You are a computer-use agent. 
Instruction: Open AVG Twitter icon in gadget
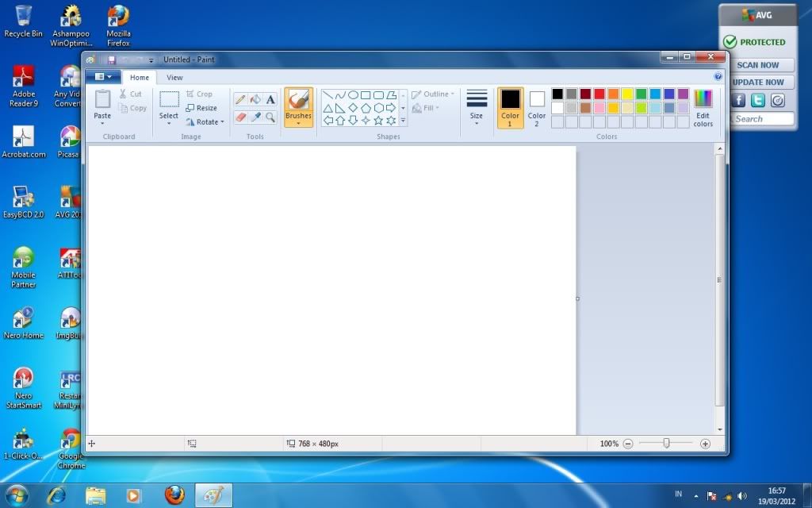(757, 100)
